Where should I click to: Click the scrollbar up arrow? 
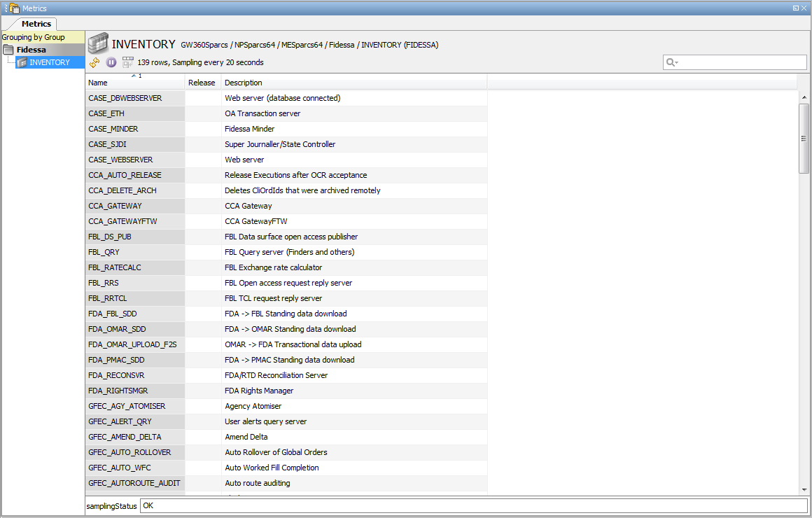point(804,97)
